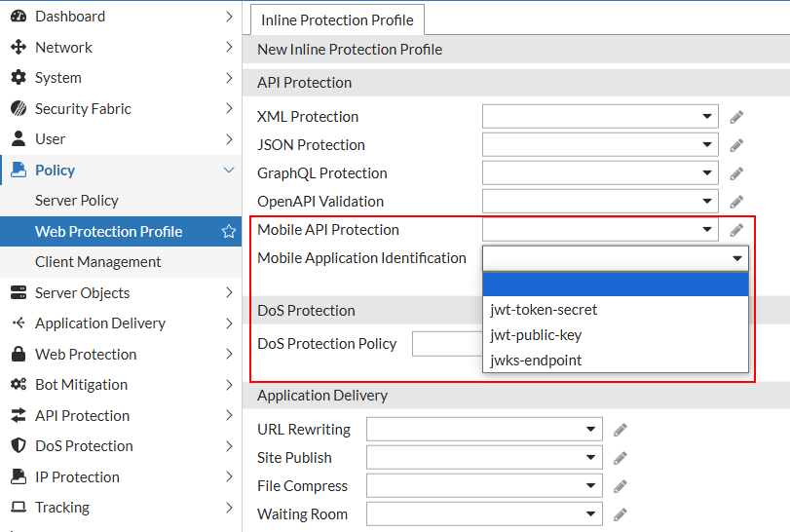The width and height of the screenshot is (790, 532).
Task: Click the edit pencil beside URL Rewriting
Action: tap(621, 430)
